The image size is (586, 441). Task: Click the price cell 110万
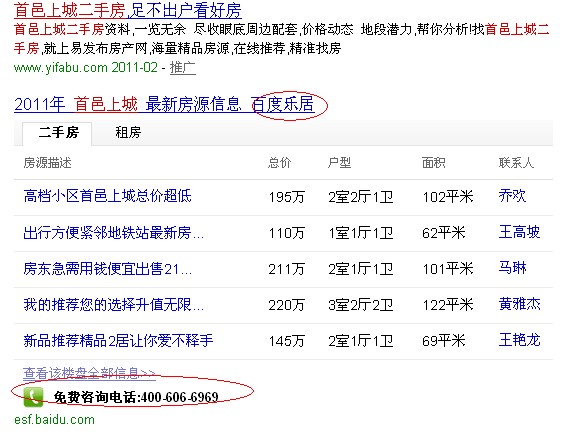pos(286,233)
